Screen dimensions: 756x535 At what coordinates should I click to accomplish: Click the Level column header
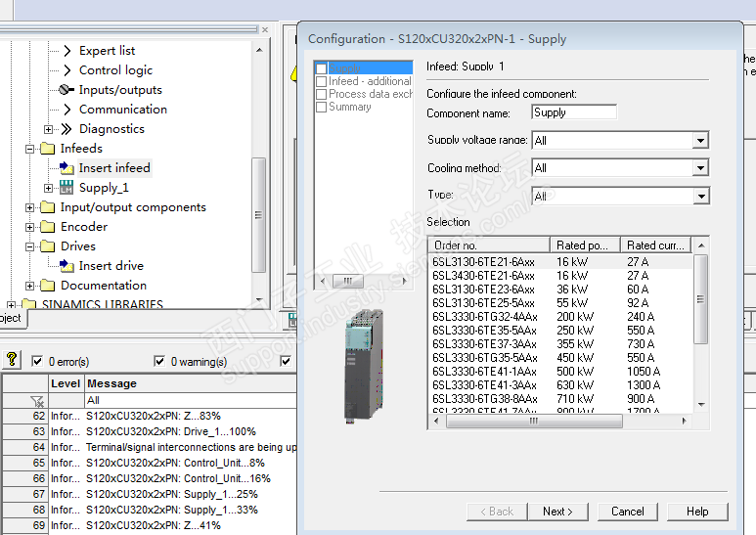66,383
